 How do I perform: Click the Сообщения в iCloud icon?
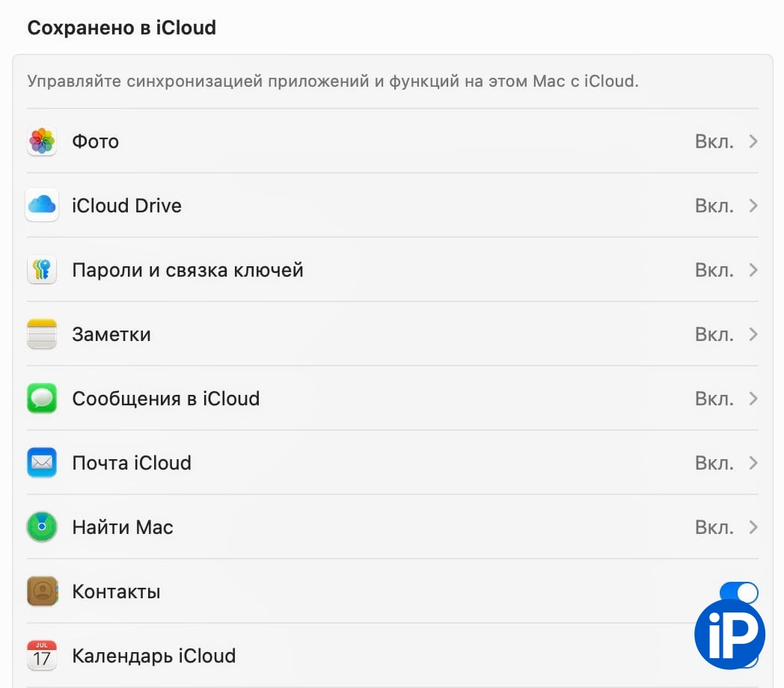(x=42, y=399)
